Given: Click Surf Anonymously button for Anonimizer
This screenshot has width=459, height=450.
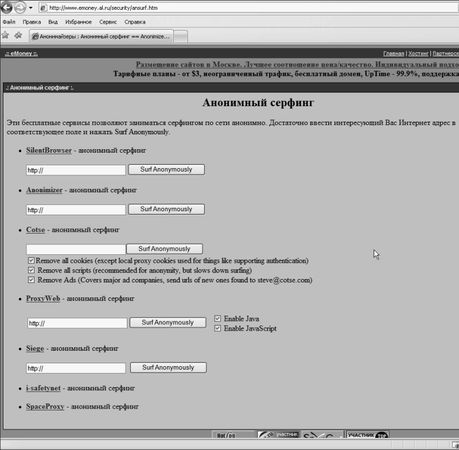Looking at the screenshot, I should coord(166,209).
